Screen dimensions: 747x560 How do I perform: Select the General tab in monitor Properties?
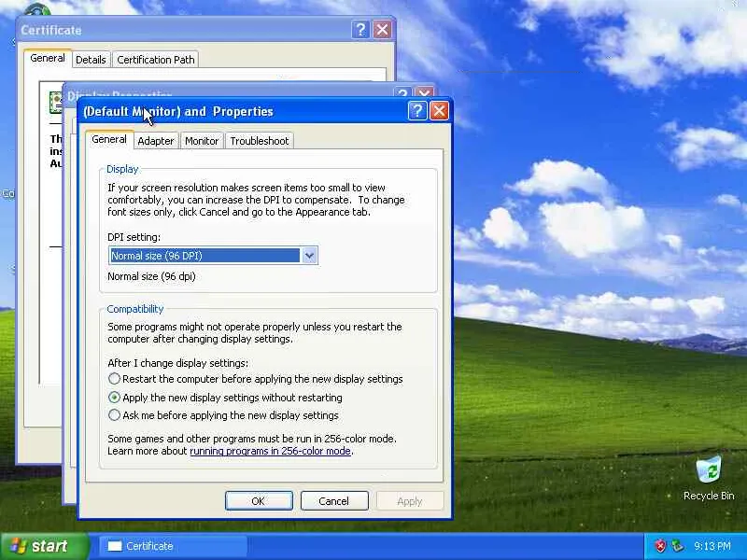109,139
